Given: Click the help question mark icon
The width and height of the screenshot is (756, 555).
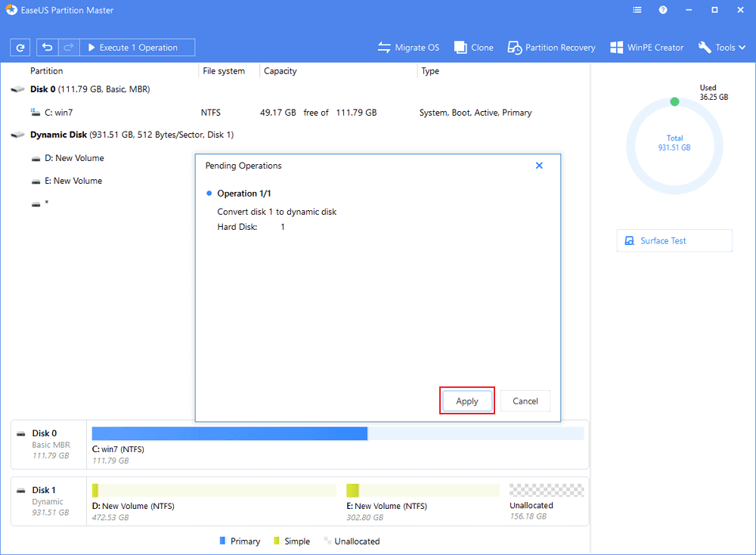Looking at the screenshot, I should tap(663, 10).
